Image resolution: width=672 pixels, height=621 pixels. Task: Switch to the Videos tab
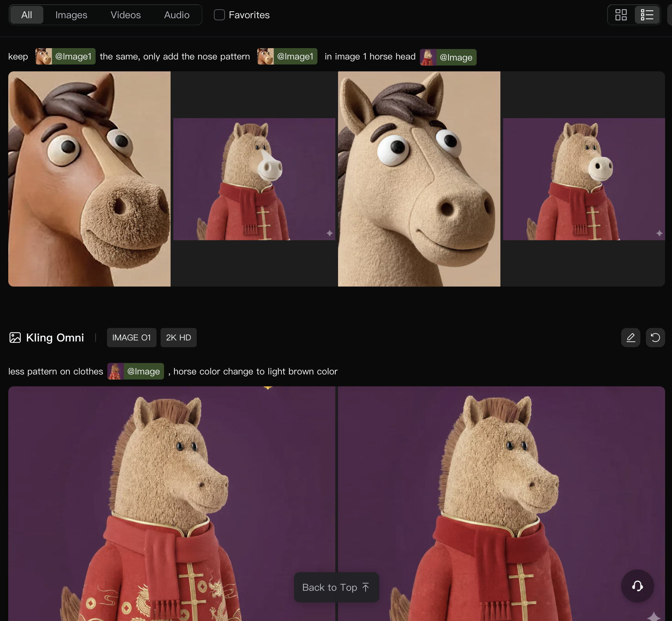click(x=126, y=15)
